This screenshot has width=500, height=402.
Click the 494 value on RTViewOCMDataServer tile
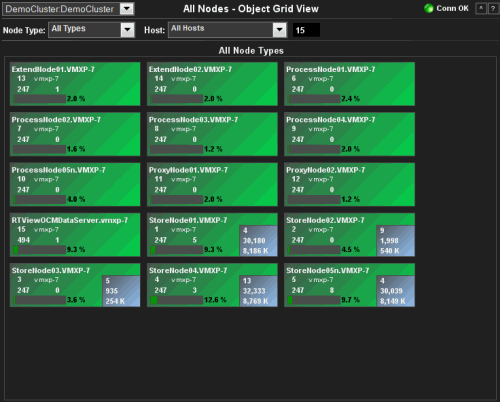point(24,240)
